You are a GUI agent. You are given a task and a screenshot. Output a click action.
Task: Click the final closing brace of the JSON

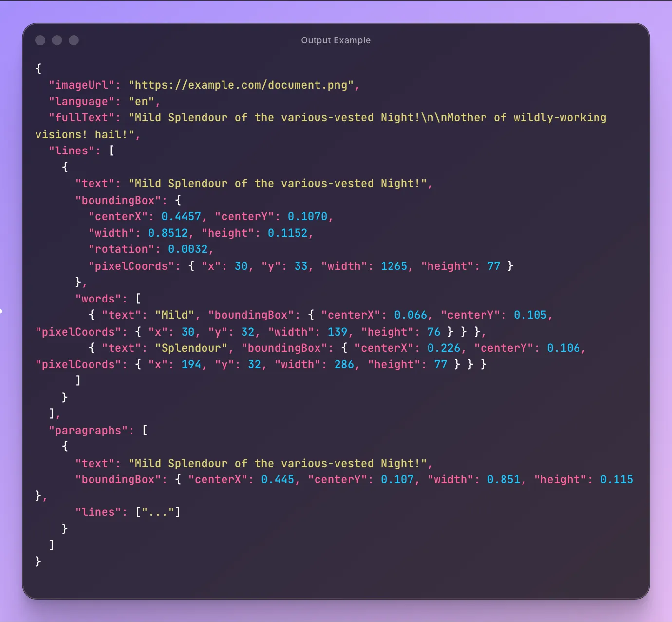pos(38,561)
